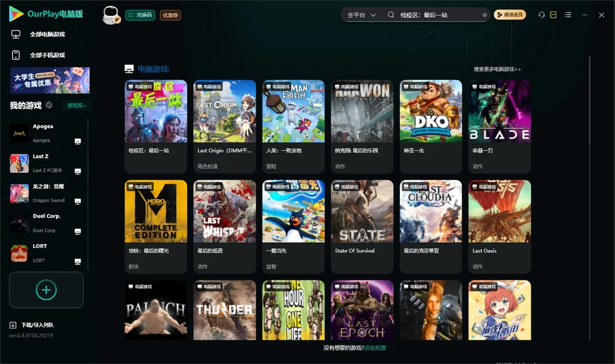Open the Last Epoch game thumbnail

pyautogui.click(x=362, y=310)
